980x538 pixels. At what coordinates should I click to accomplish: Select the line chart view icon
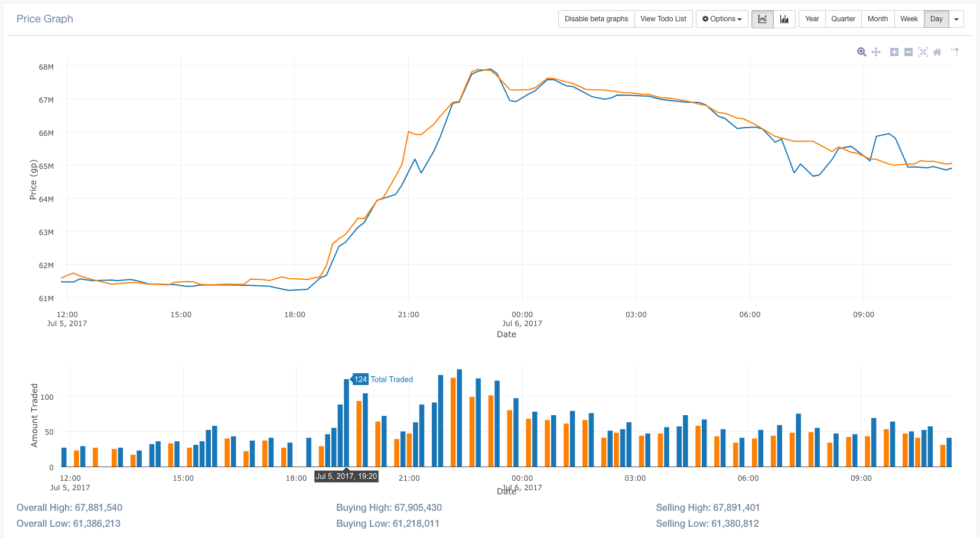point(762,19)
